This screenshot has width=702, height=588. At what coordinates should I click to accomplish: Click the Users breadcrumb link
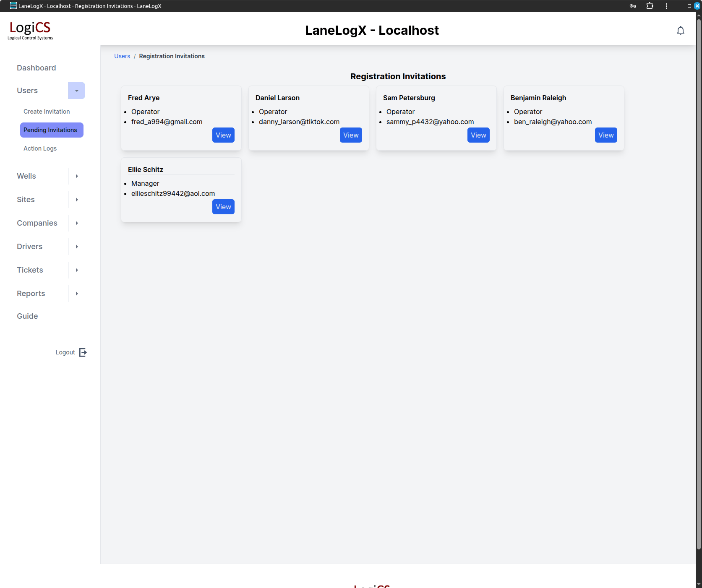[x=122, y=56]
